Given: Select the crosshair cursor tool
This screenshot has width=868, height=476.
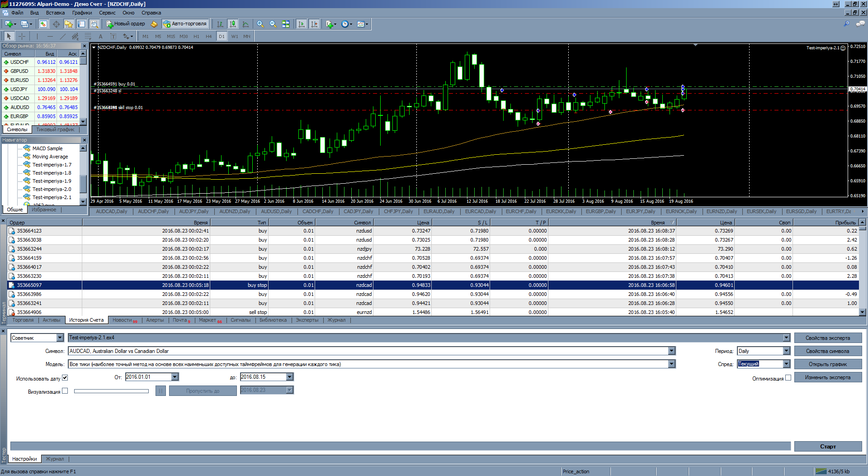Looking at the screenshot, I should 22,36.
